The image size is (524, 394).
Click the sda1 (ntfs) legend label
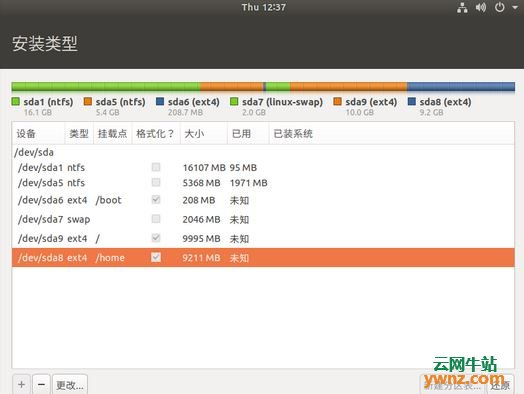[x=48, y=102]
